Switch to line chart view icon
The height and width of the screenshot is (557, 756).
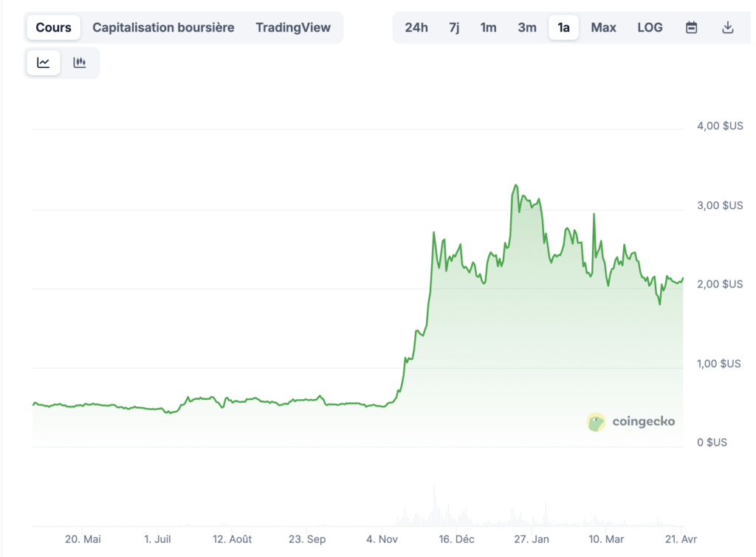tap(44, 63)
